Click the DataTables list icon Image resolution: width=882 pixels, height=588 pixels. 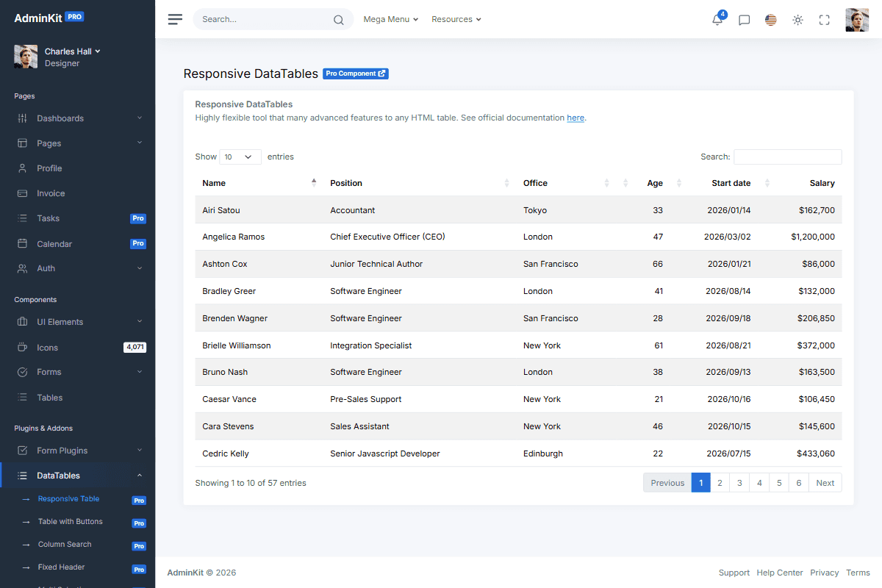pos(22,476)
